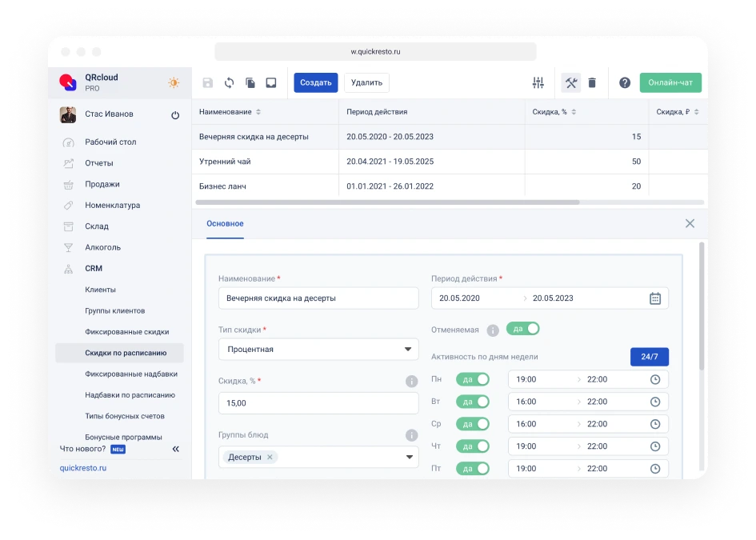Viewport: 756px width, 540px height.
Task: Switch to the Основное tab
Action: (x=224, y=224)
